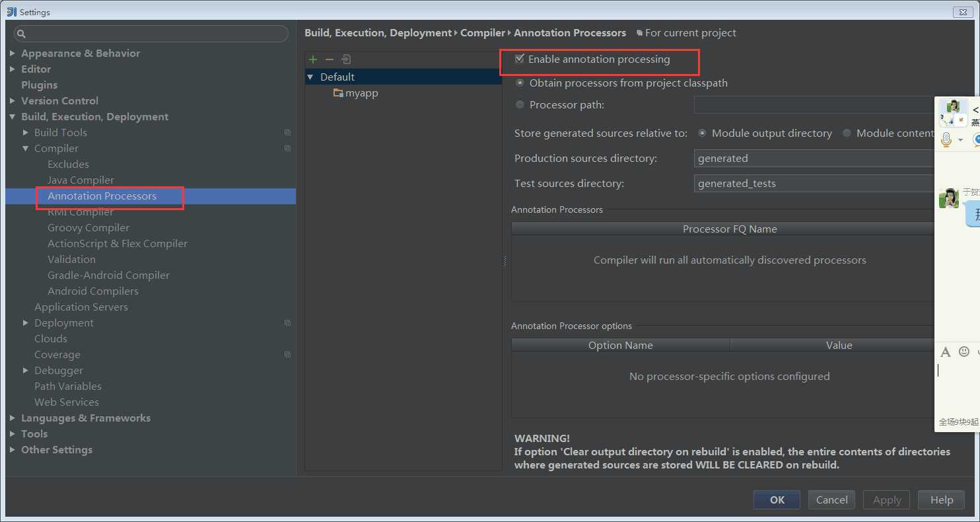Move module to another profile icon
The image size is (980, 522).
pos(346,59)
